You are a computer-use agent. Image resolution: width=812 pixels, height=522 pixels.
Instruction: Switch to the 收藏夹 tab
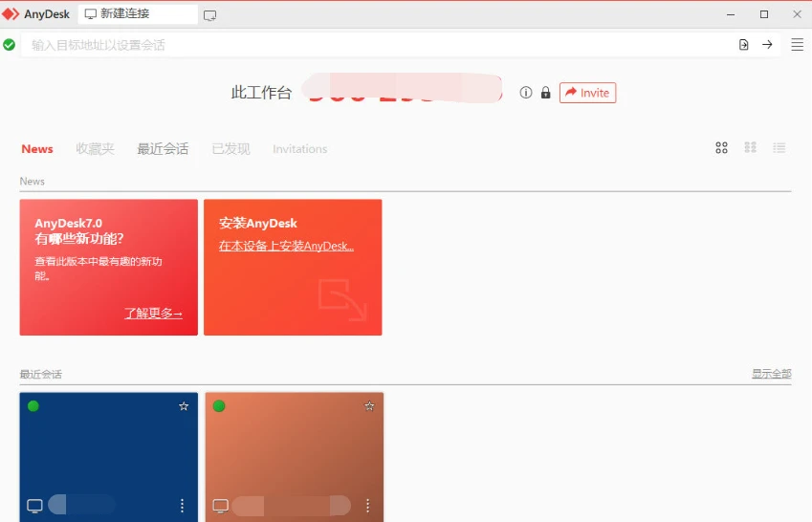coord(95,149)
